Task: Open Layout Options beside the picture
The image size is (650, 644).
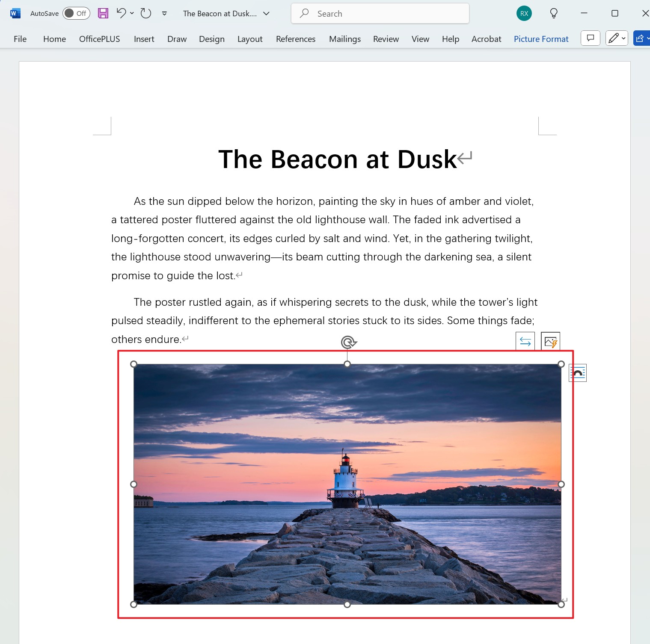Action: point(578,373)
